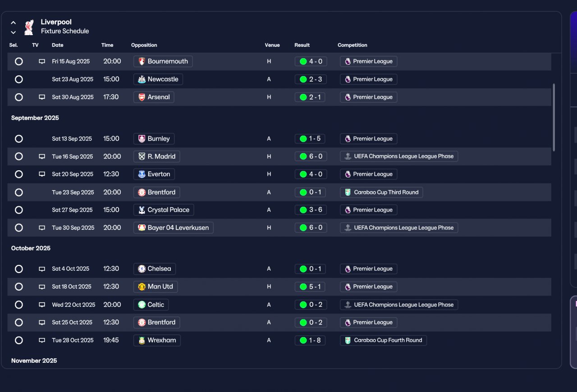Open the 1 - 8 result against Wrexham
This screenshot has width=577, height=392.
310,340
